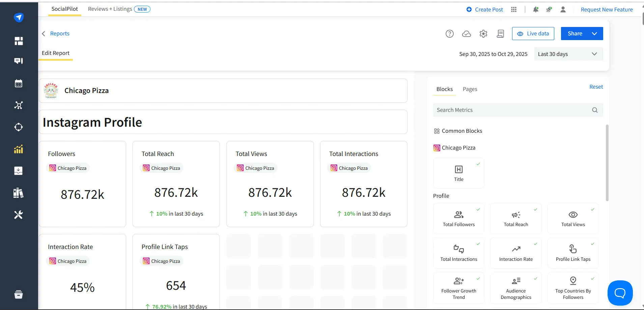The image size is (644, 310).
Task: Open the Analytics section in the sidebar
Action: pos(19,149)
